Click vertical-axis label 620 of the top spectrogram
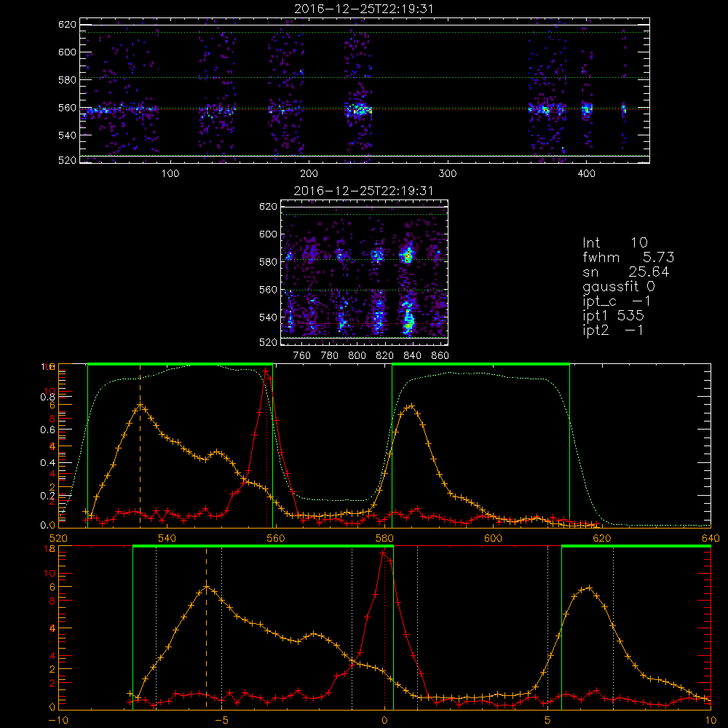The image size is (728, 728). pyautogui.click(x=67, y=25)
